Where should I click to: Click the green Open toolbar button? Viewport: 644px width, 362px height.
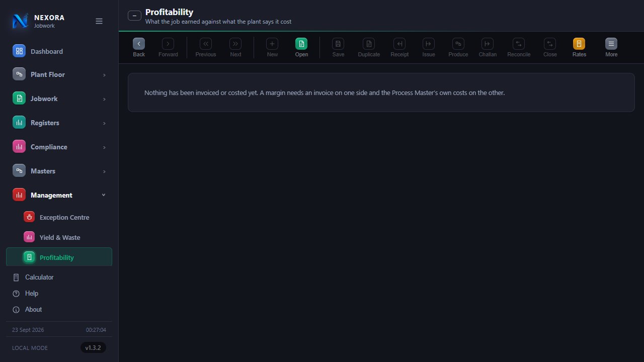coord(301,48)
